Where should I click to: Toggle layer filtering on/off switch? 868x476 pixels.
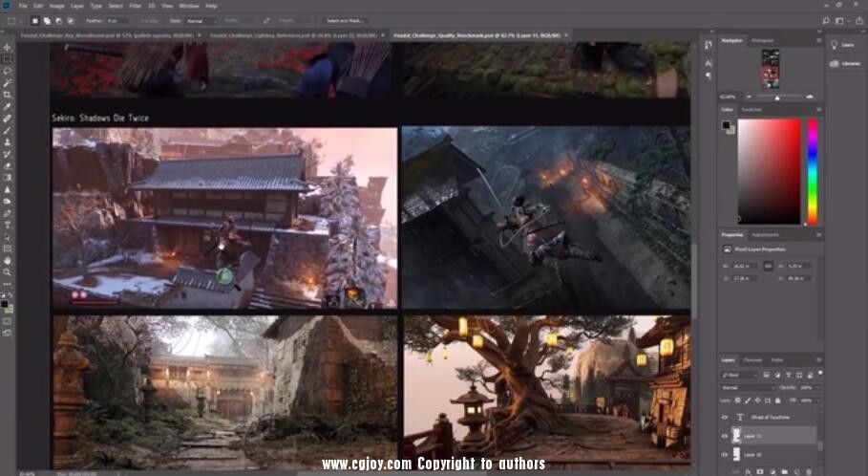coord(820,374)
